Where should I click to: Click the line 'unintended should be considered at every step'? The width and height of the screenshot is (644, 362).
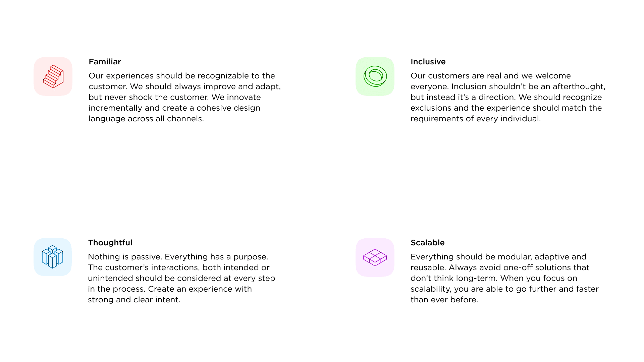pyautogui.click(x=181, y=278)
